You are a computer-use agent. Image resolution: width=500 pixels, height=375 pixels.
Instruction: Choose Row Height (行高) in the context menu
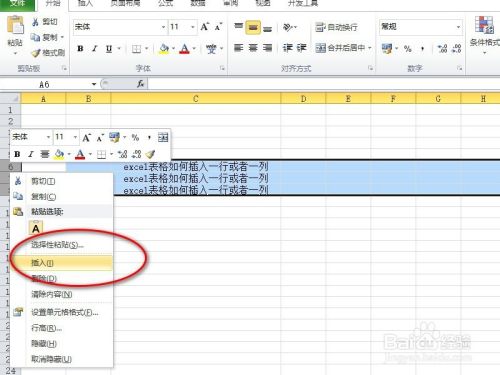click(x=62, y=328)
